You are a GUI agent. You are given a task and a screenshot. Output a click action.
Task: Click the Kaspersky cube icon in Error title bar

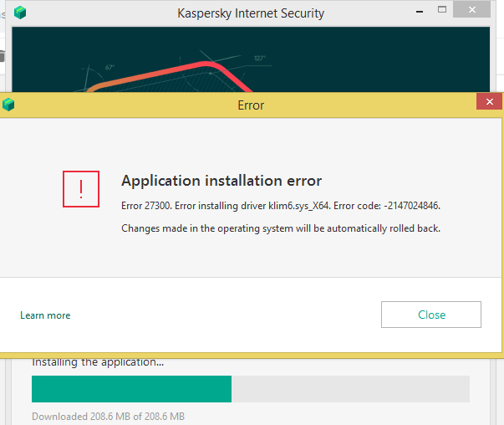pyautogui.click(x=8, y=105)
